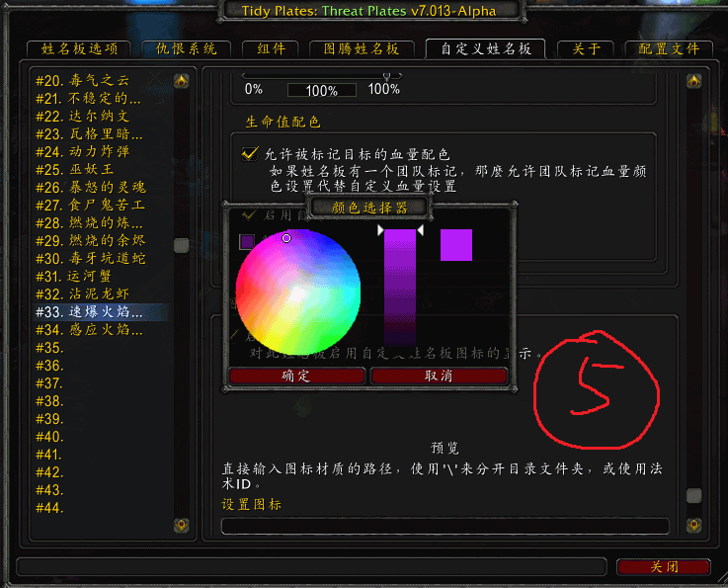Select empty slot #44.
The height and width of the screenshot is (588, 728).
100,508
